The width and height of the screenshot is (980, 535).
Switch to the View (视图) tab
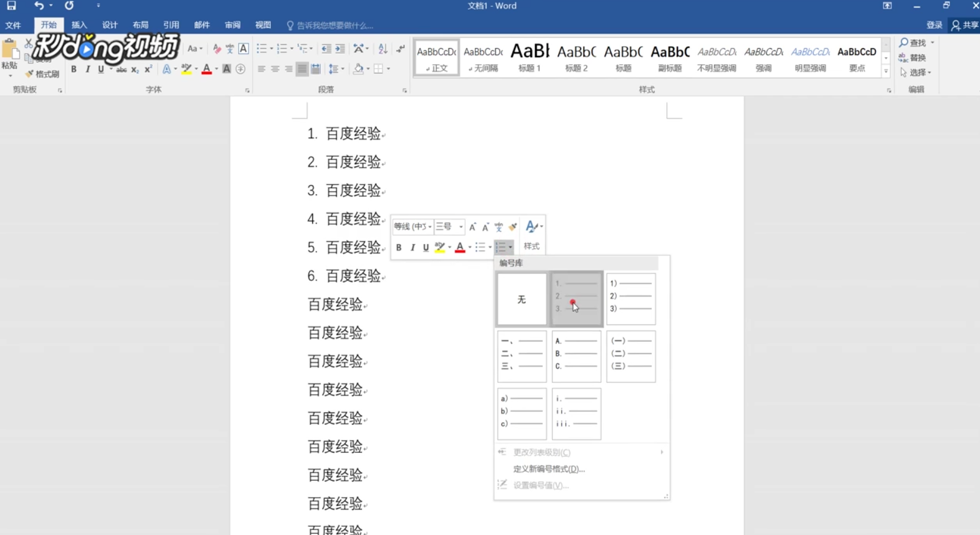[x=263, y=26]
